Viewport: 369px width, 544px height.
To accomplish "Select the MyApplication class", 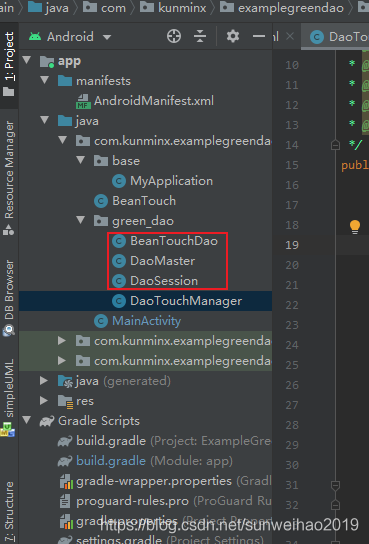I will click(171, 181).
